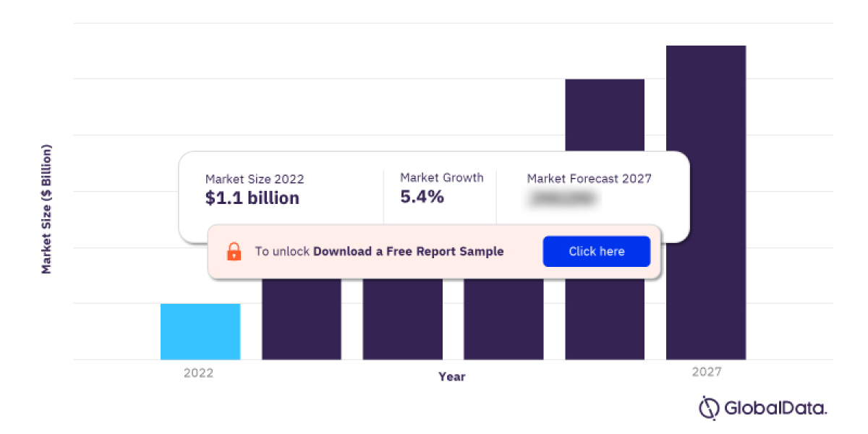Click the blurred Market Forecast 2027 value
The height and width of the screenshot is (434, 868).
click(563, 197)
